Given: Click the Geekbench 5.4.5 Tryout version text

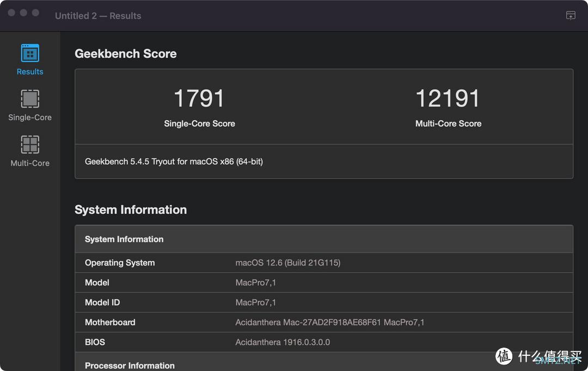Looking at the screenshot, I should click(174, 162).
